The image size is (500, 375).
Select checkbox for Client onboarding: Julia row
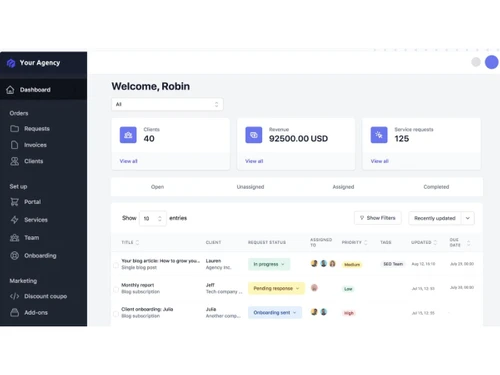click(x=116, y=314)
